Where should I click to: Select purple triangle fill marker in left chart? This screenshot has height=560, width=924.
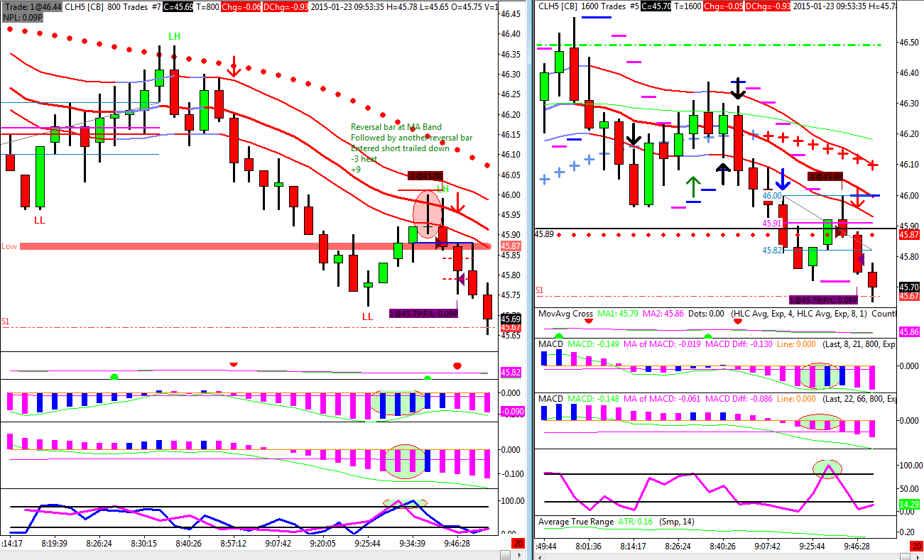(460, 278)
